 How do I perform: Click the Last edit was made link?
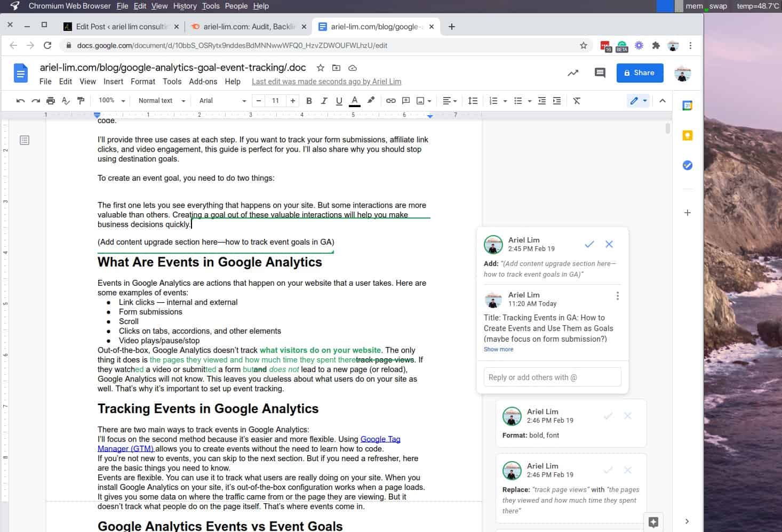326,82
